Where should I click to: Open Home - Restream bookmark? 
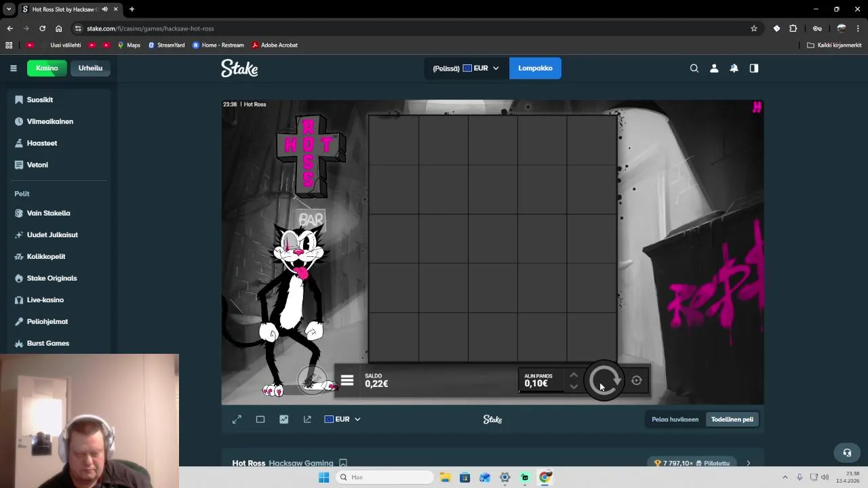218,45
